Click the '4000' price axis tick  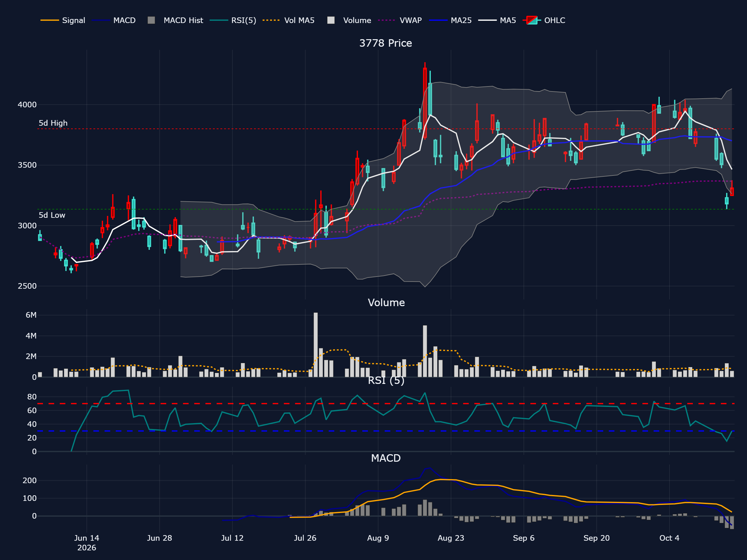pyautogui.click(x=27, y=105)
